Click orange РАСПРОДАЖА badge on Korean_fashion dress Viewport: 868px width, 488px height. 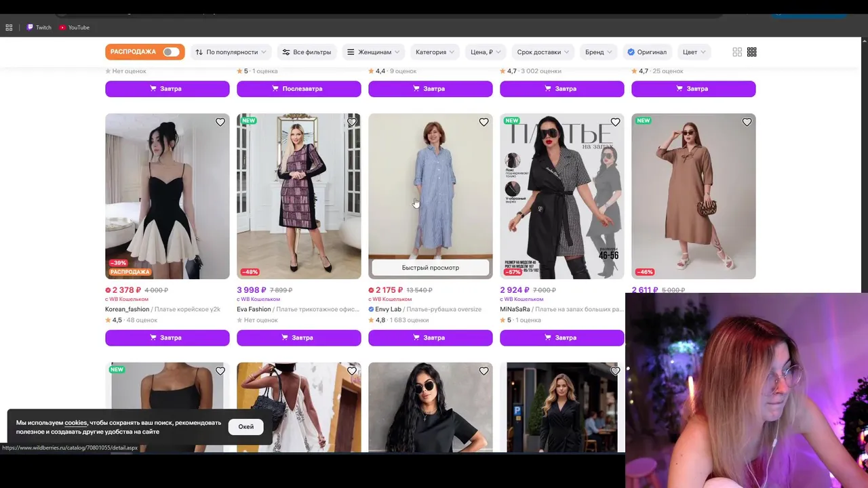[x=130, y=272]
